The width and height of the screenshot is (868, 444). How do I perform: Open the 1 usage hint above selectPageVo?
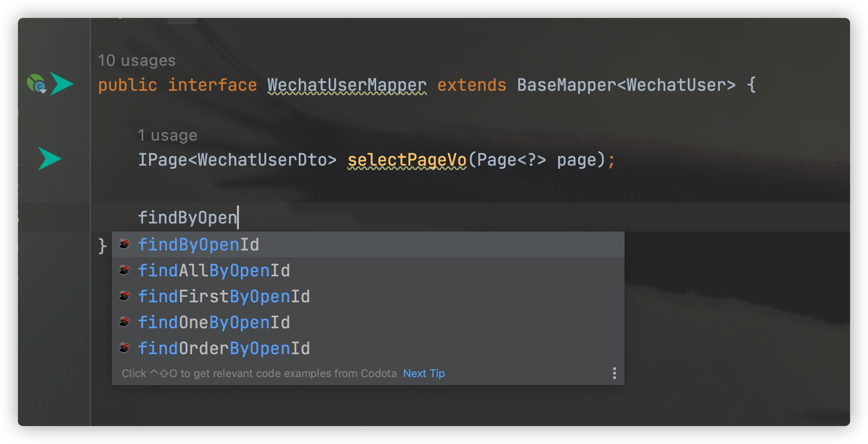[x=168, y=135]
